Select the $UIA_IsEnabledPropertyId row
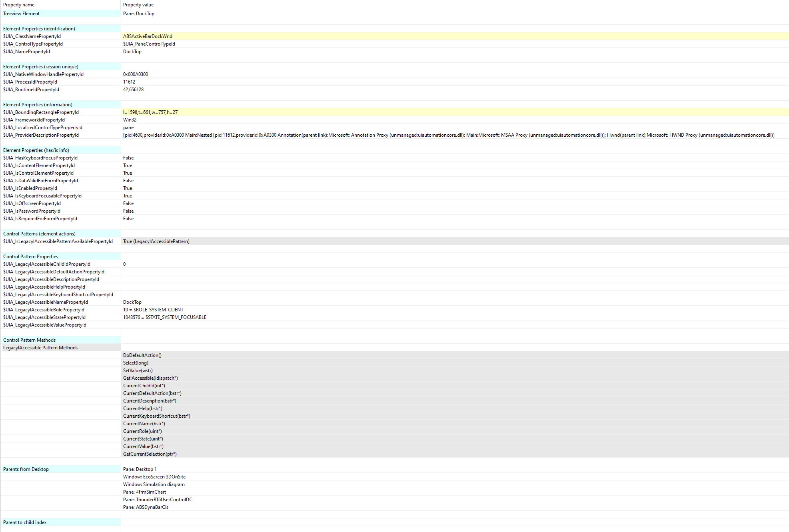789x532 pixels. [394, 188]
